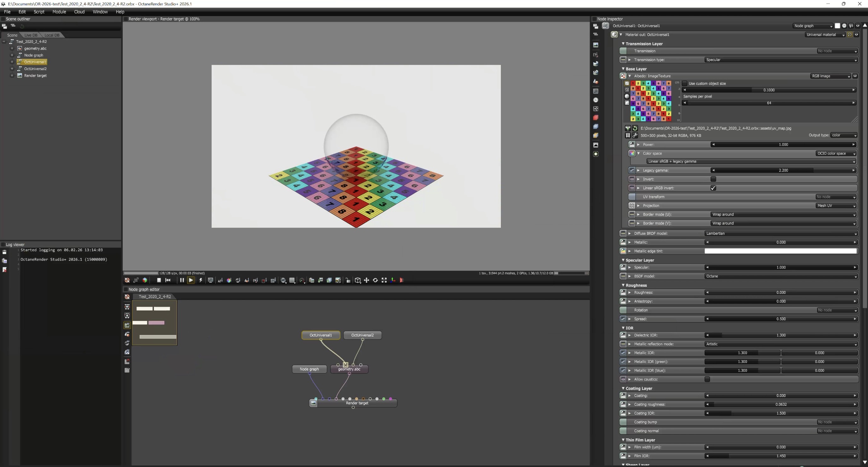Viewport: 868px width, 467px height.
Task: Select Render target in scene outliner
Action: (35, 75)
